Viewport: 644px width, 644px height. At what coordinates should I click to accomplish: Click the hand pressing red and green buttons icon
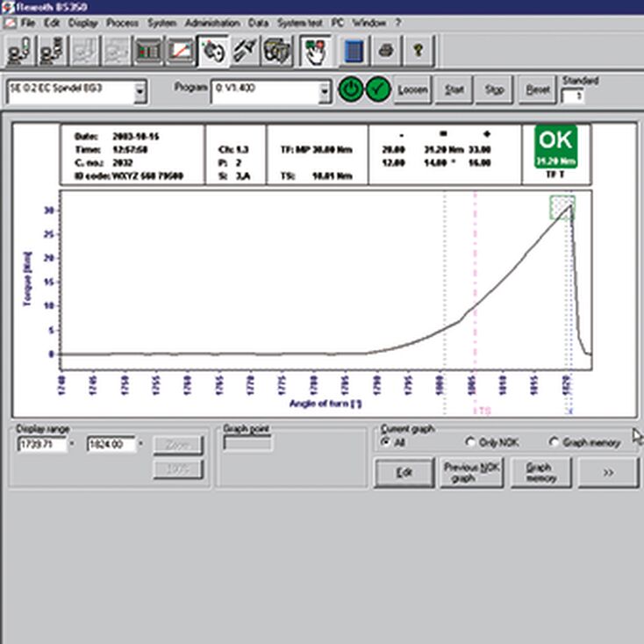pyautogui.click(x=315, y=51)
